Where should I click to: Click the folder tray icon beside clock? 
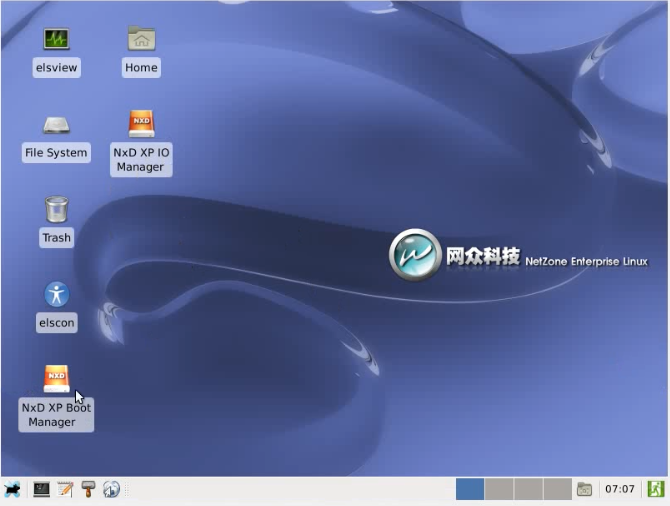tap(584, 489)
